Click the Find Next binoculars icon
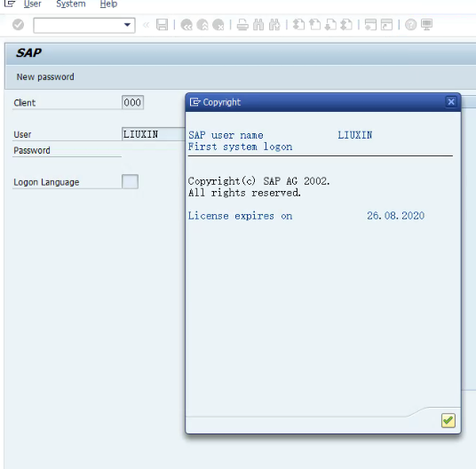The height and width of the screenshot is (469, 476). point(274,25)
